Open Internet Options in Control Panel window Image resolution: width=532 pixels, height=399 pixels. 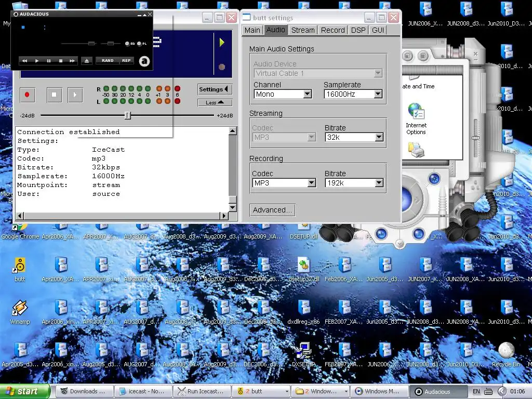coord(416,119)
